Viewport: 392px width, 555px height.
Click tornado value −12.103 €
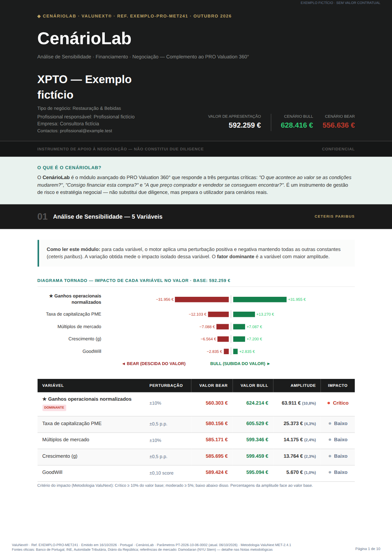pyautogui.click(x=198, y=314)
